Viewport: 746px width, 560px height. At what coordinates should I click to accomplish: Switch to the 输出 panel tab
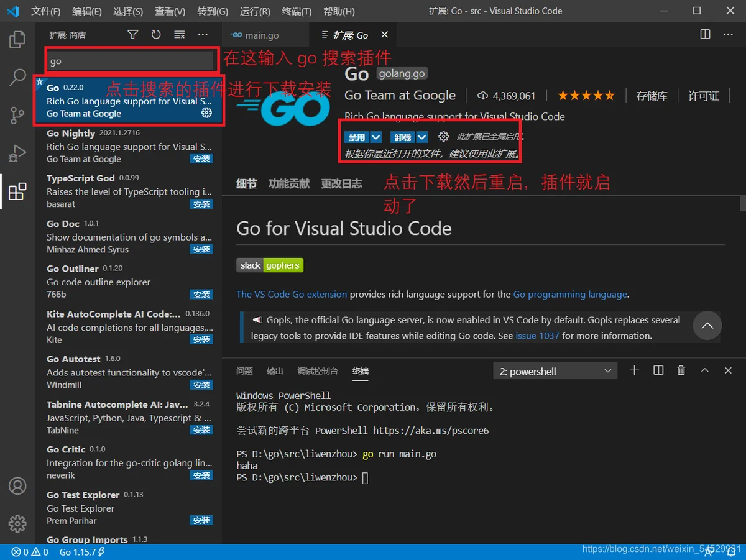(x=275, y=371)
